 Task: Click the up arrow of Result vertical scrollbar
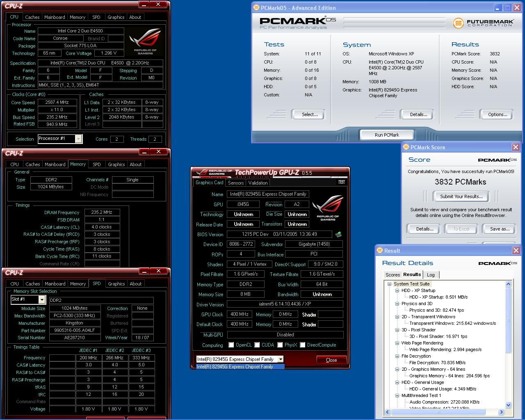point(509,284)
